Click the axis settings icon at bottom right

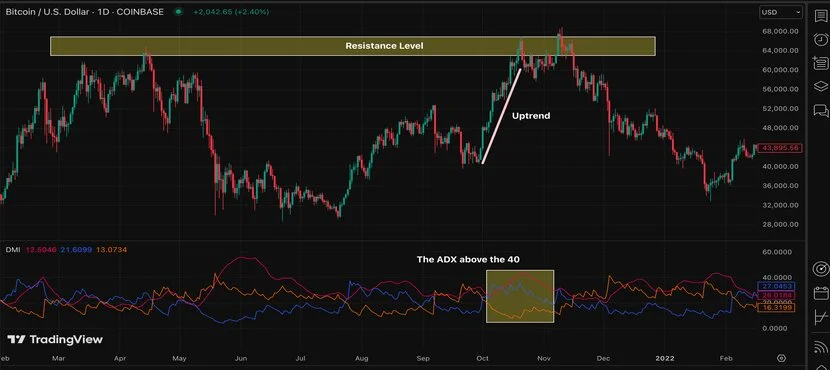(x=781, y=358)
